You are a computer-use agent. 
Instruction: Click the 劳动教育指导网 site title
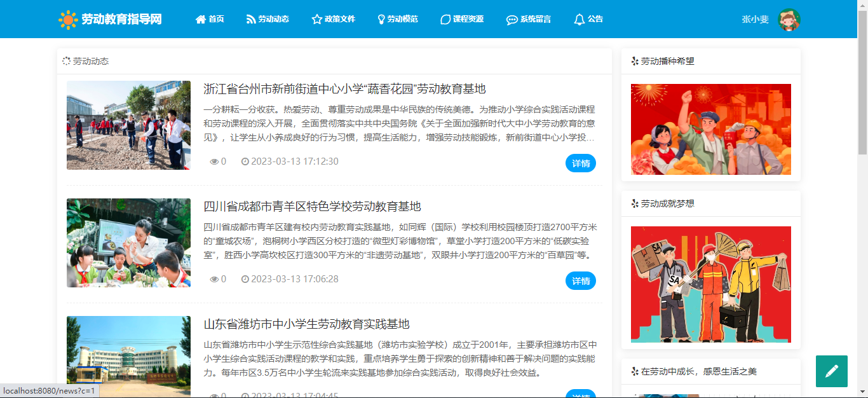point(121,20)
